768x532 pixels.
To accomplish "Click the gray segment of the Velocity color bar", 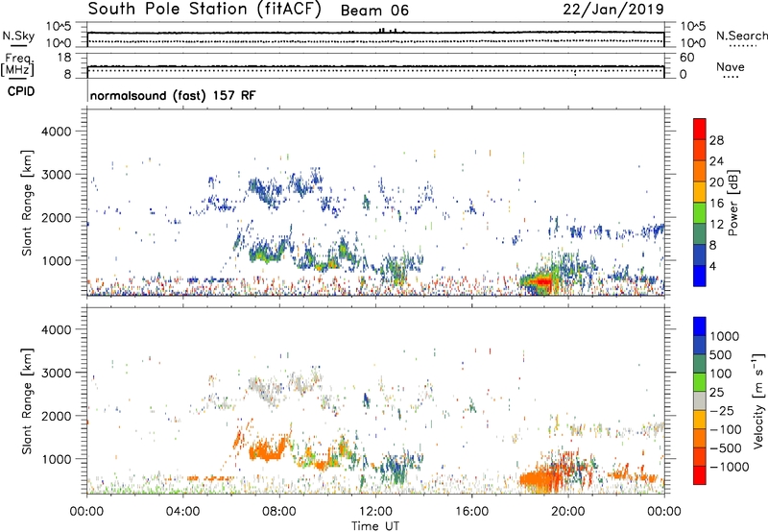I will point(700,400).
